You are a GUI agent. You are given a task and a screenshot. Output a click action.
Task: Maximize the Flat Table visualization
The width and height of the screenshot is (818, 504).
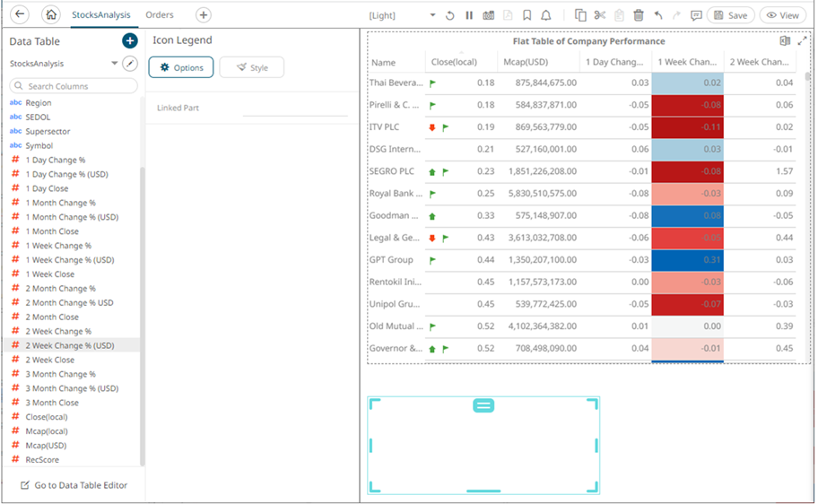803,41
